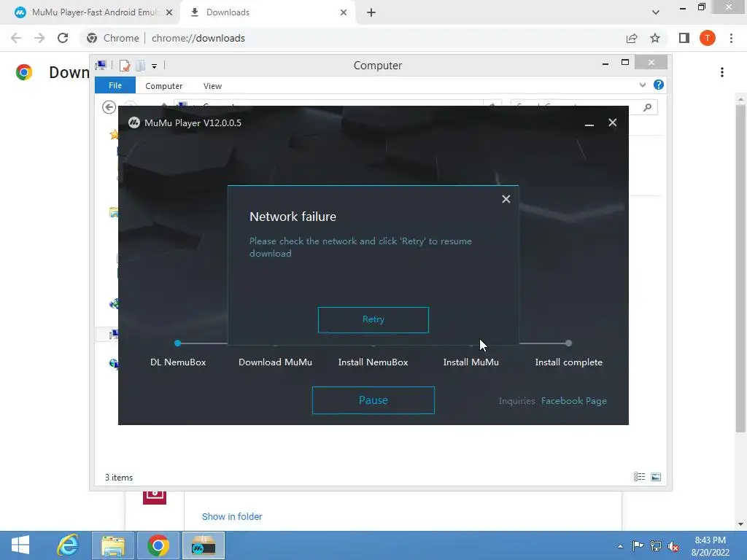Pause the MuMu Player installation
This screenshot has height=560, width=747.
click(x=373, y=400)
